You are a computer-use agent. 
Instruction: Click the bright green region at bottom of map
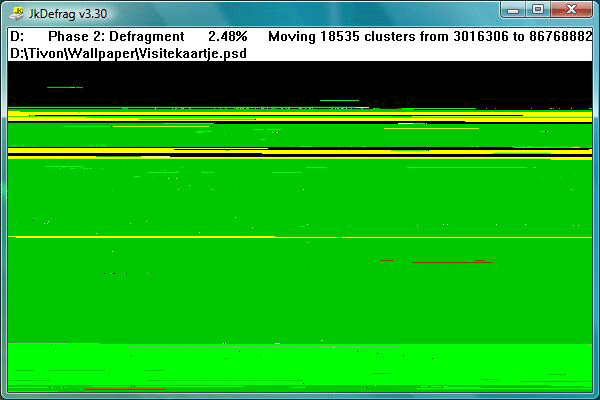pyautogui.click(x=300, y=367)
